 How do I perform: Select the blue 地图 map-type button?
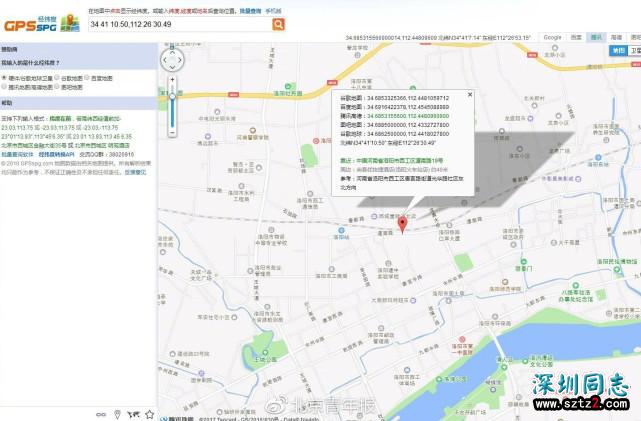[618, 50]
